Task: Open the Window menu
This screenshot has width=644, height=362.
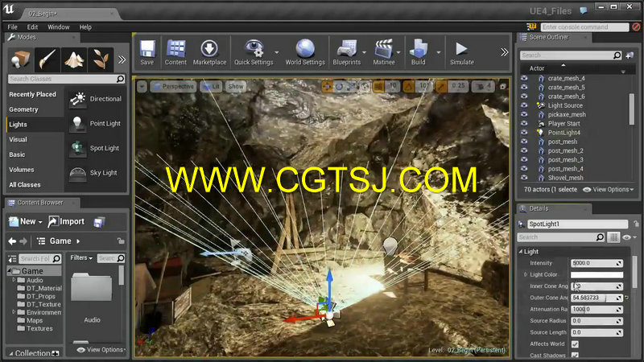Action: tap(58, 27)
